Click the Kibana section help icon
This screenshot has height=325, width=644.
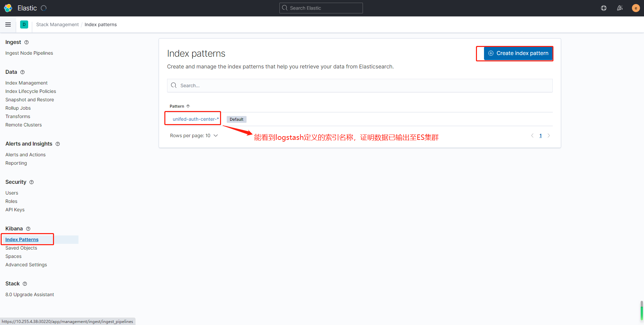pos(28,229)
